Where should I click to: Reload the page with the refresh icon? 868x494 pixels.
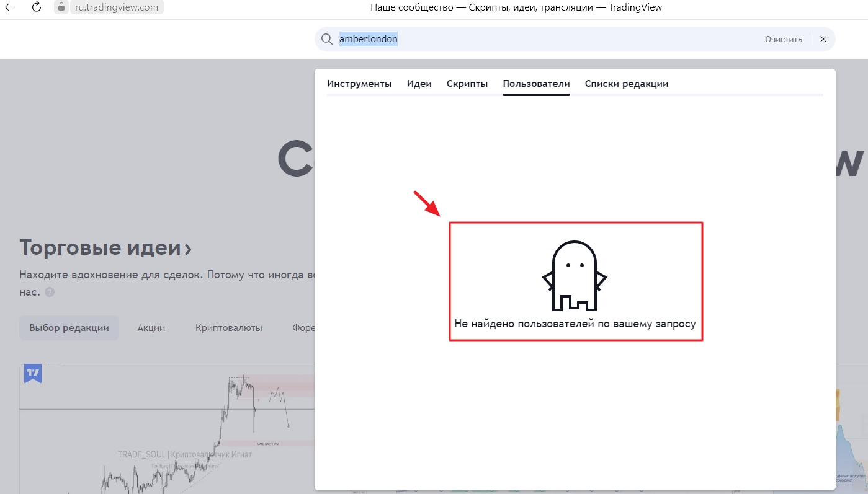point(37,7)
